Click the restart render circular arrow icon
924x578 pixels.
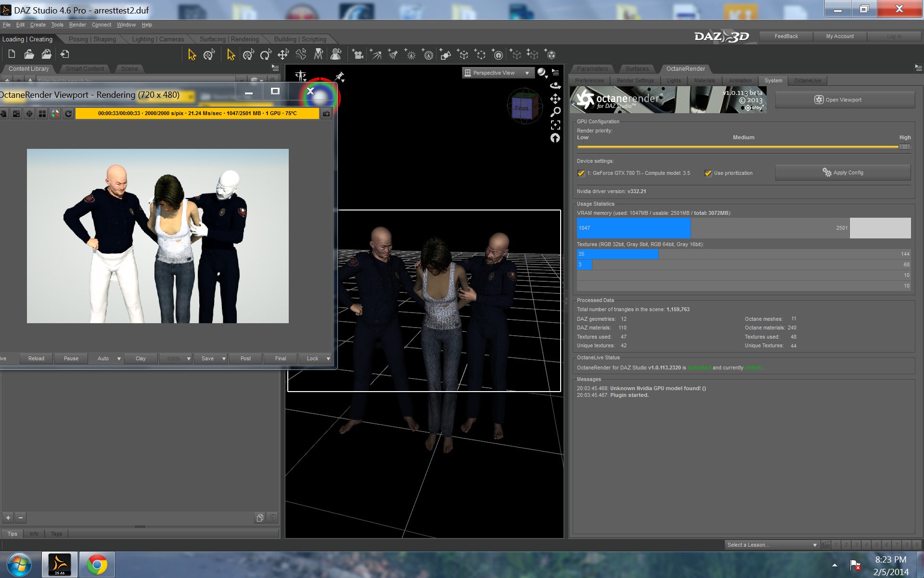68,114
